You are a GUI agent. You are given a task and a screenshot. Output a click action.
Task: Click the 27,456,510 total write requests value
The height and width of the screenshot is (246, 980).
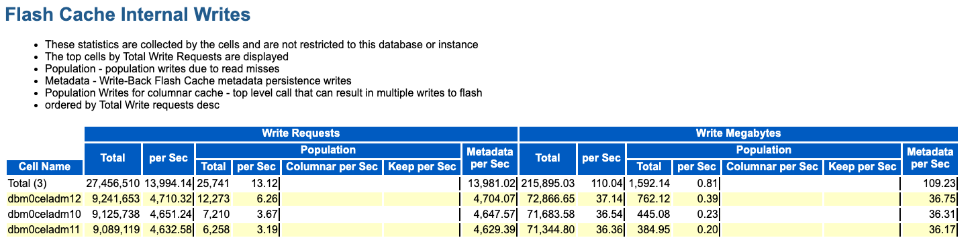coord(113,182)
